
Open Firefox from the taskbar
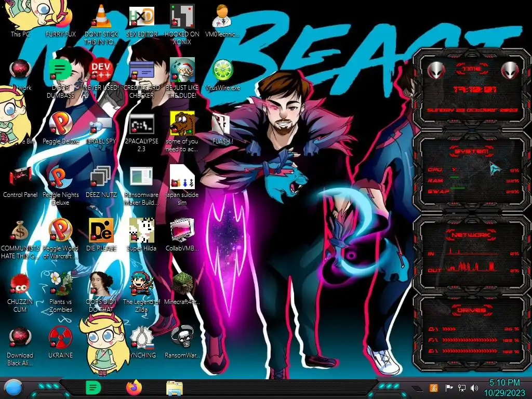point(134,388)
